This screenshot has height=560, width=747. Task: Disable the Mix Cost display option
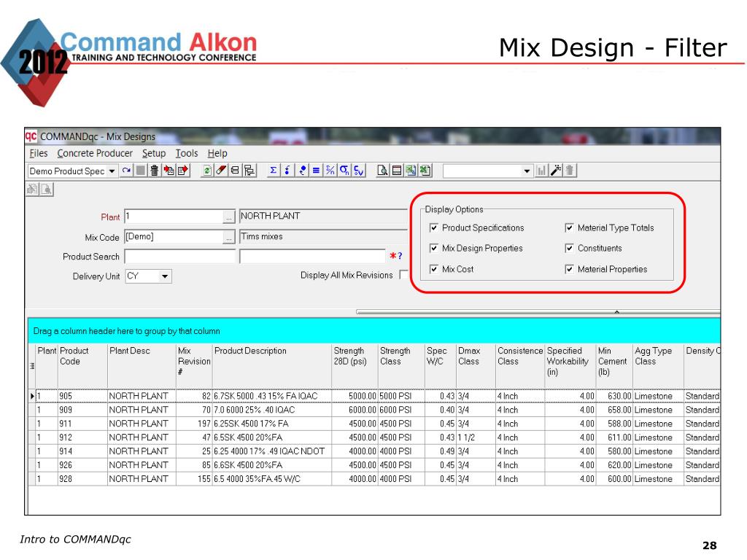point(433,269)
